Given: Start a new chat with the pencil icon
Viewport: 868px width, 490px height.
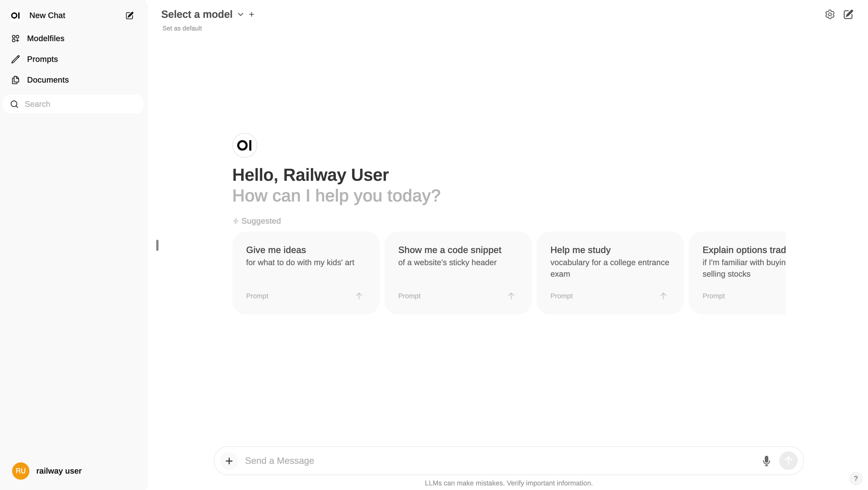Looking at the screenshot, I should tap(848, 14).
